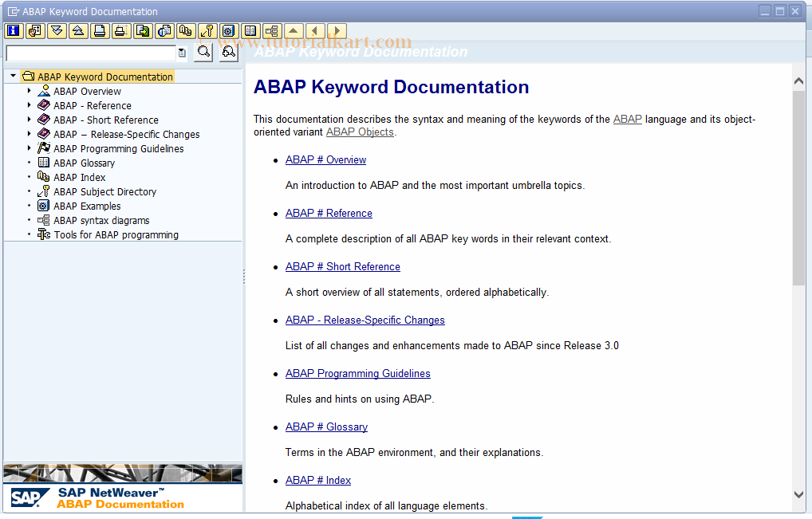Select ABAP Index in the tree
812x519 pixels.
pos(79,178)
